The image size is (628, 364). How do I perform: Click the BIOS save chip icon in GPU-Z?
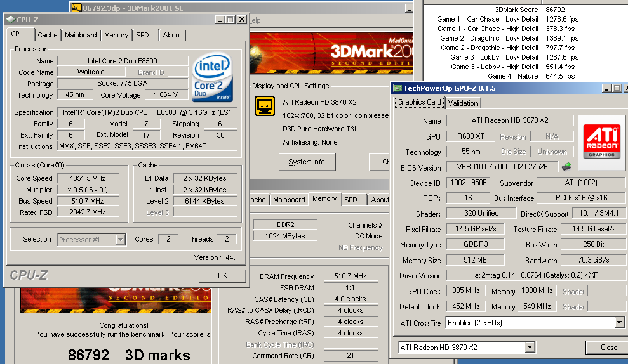pyautogui.click(x=566, y=166)
